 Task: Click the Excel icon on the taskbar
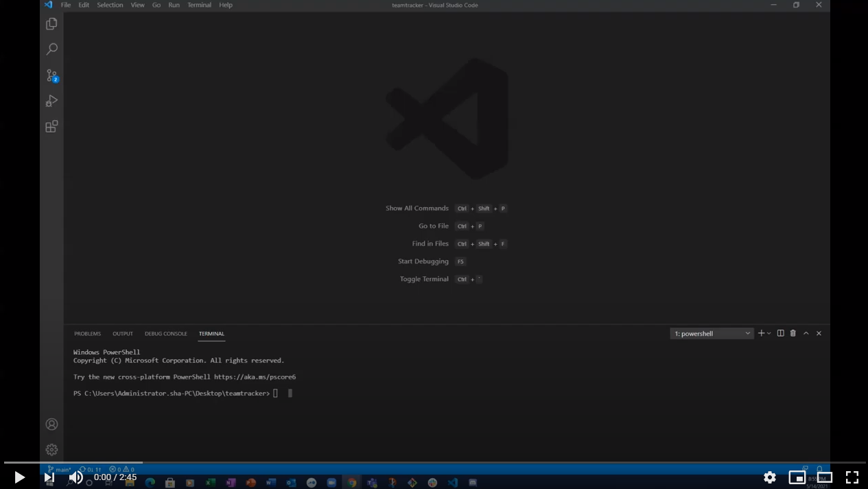pos(211,483)
